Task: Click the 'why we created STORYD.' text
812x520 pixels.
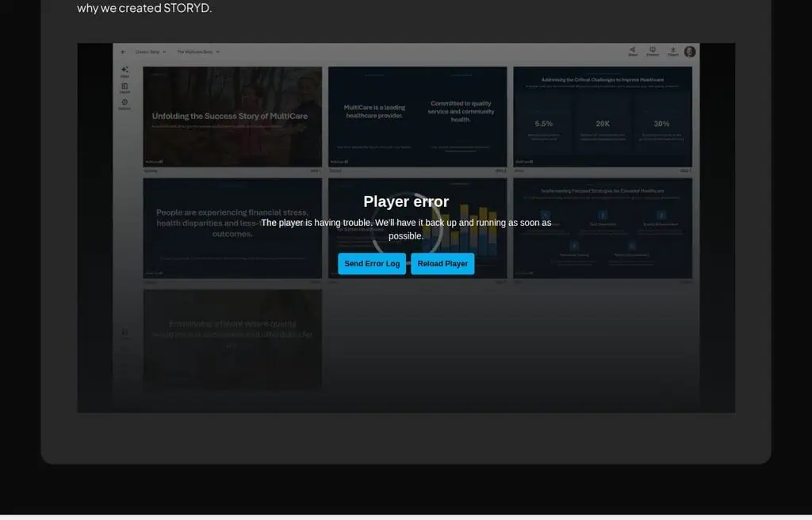Action: point(144,8)
